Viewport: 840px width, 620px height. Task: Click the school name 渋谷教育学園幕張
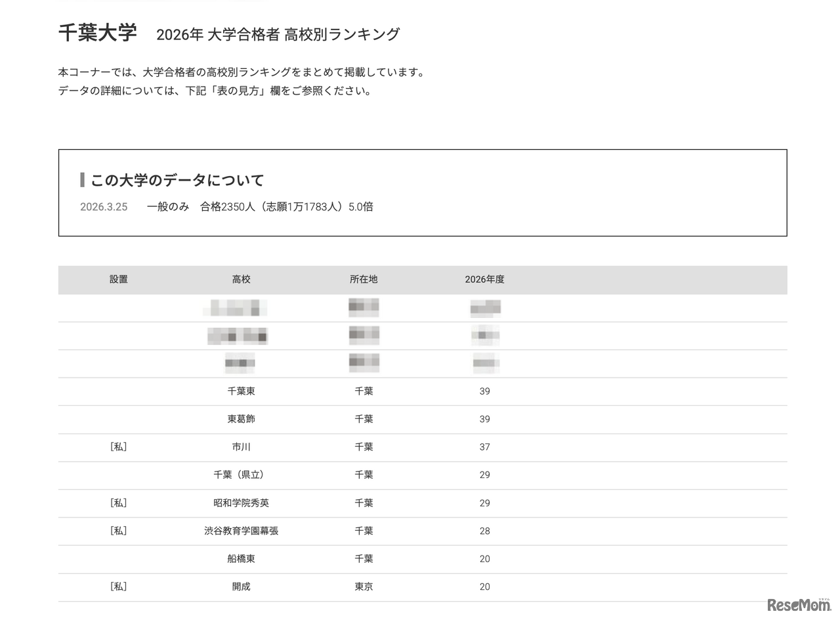[241, 531]
